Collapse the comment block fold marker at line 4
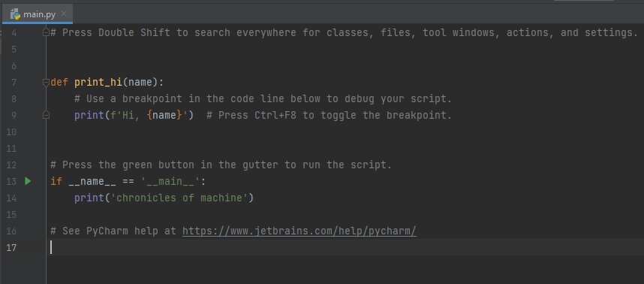This screenshot has height=284, width=644. (46, 32)
